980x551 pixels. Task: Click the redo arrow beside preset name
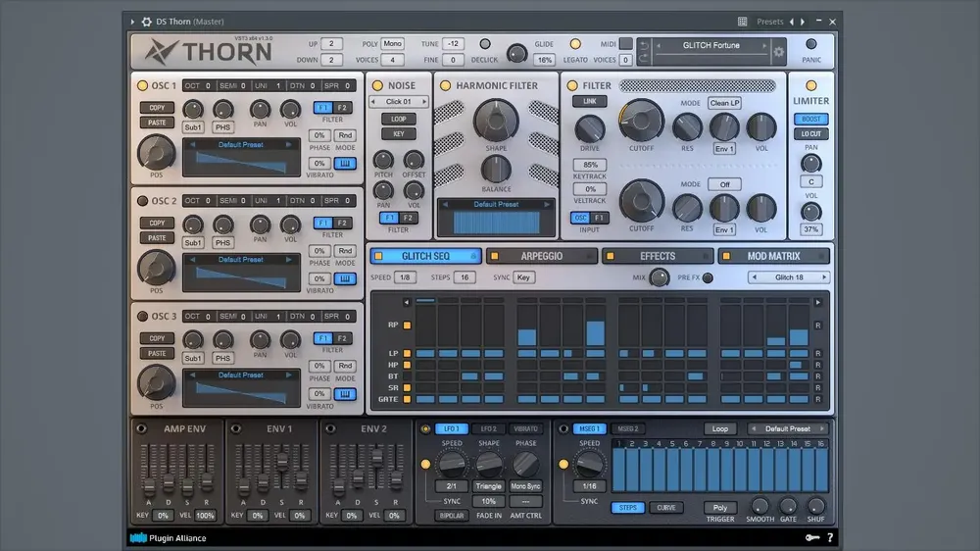(644, 59)
